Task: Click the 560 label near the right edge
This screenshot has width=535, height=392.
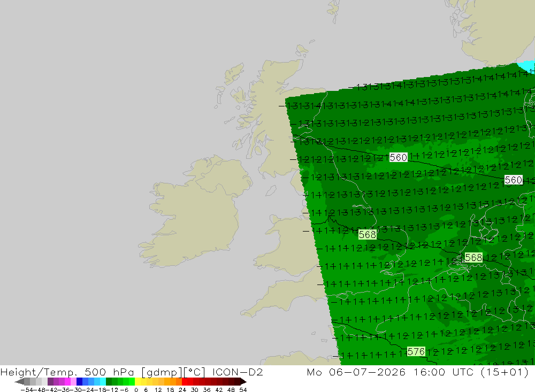Action: pos(514,180)
